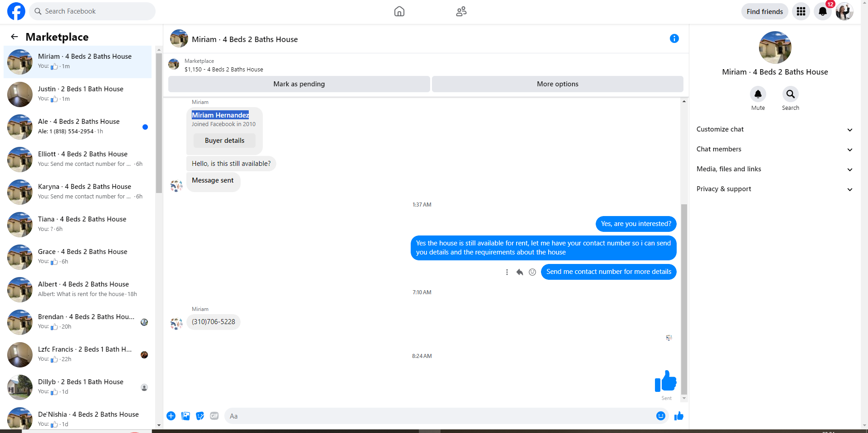Expand Media, files and links section
Screen dimensions: 868x433
coord(775,169)
